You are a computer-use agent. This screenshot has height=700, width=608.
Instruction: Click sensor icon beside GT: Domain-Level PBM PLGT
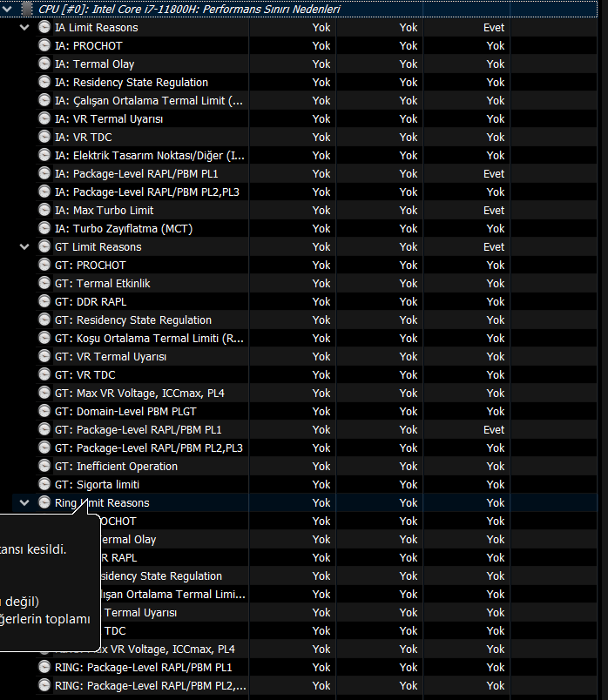[x=44, y=412]
